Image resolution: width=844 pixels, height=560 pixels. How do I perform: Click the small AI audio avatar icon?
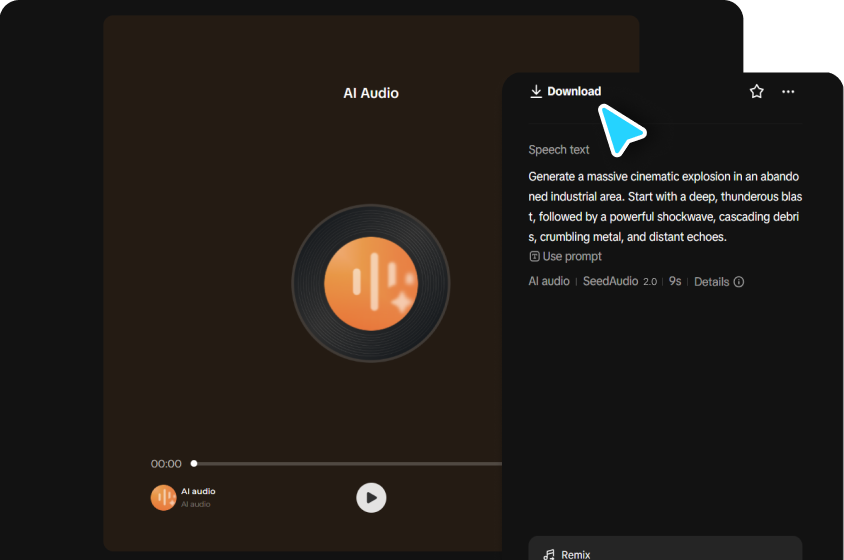click(163, 498)
